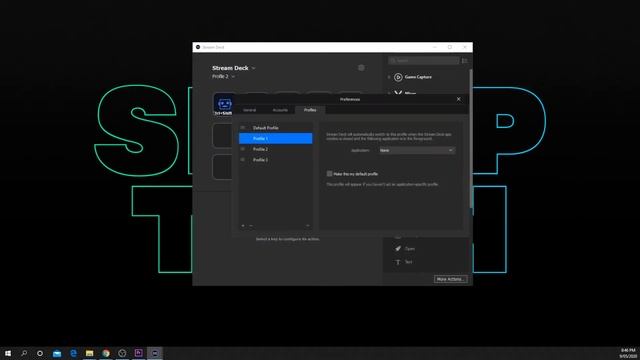Select the Profiles tab

(x=310, y=110)
